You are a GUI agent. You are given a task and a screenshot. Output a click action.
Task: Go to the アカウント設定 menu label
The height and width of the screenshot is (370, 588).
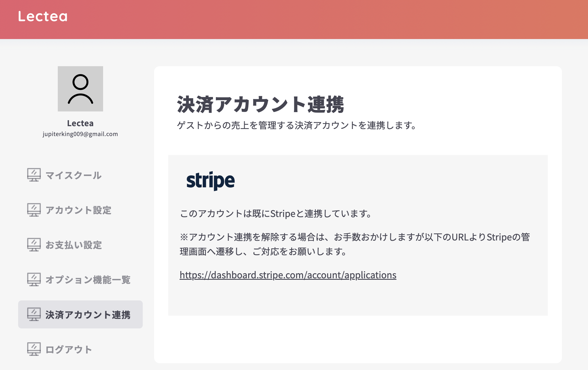[x=78, y=210]
